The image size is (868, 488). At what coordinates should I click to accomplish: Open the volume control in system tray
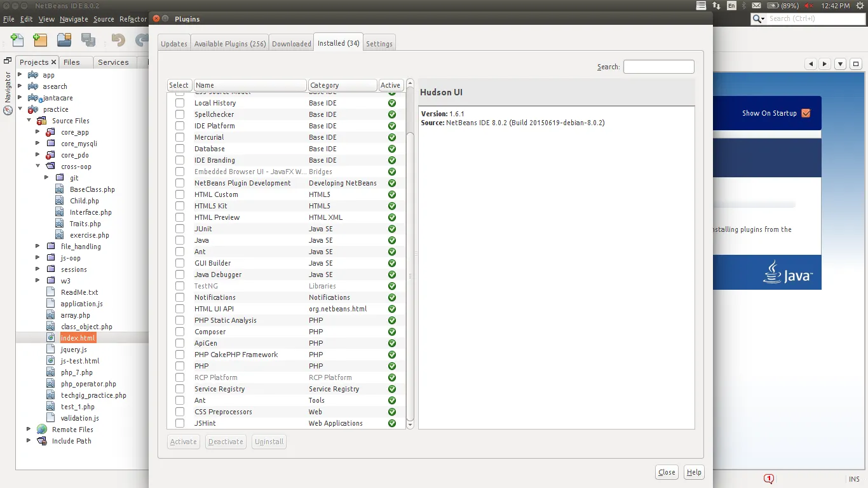click(x=809, y=6)
